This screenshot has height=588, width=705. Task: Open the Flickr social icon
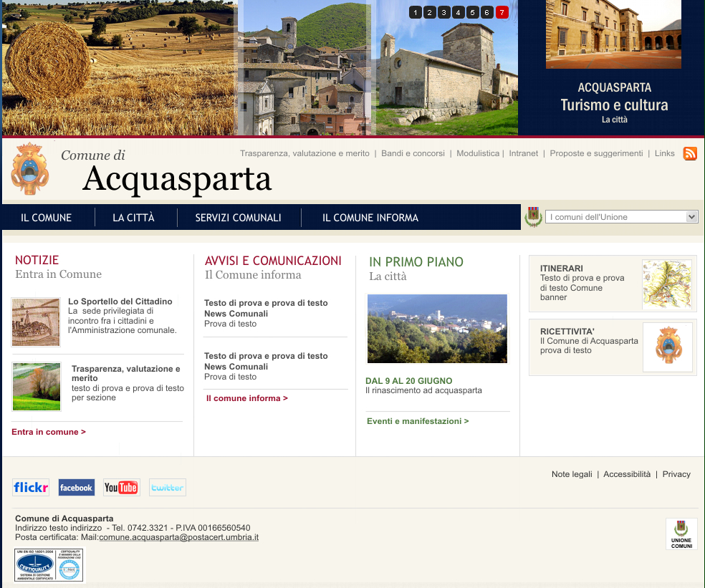click(x=31, y=487)
